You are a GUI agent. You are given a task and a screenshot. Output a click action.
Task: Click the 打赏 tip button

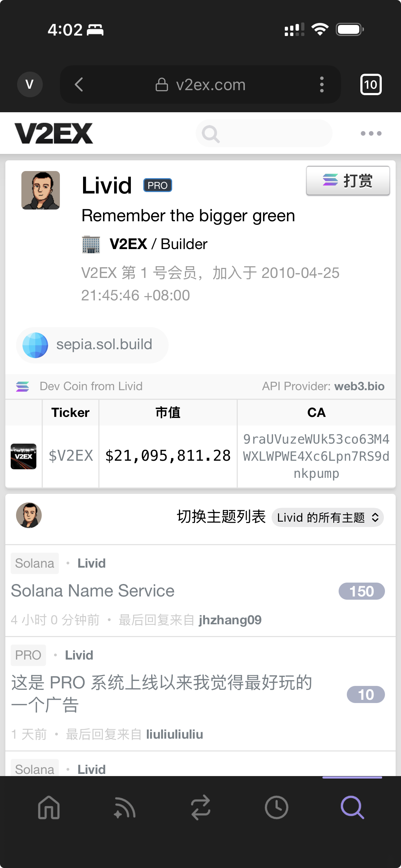[x=348, y=181]
